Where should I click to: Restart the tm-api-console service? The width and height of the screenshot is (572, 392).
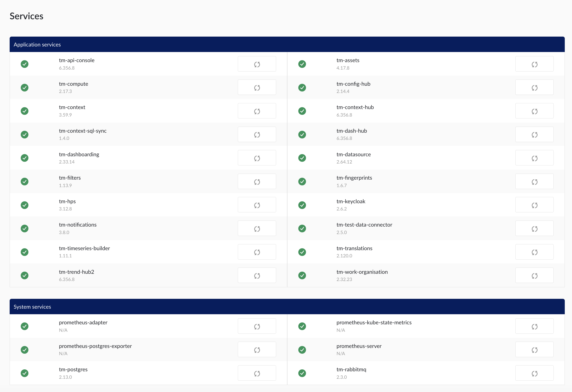[257, 64]
